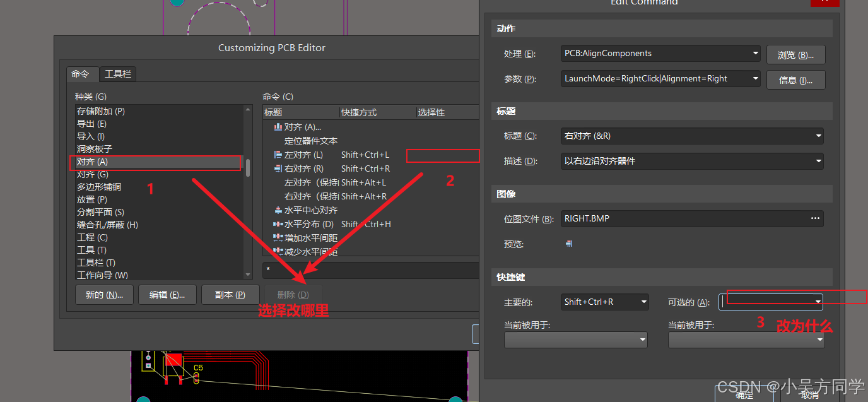This screenshot has width=868, height=402.
Task: Select 洞察板子 category
Action: tap(158, 149)
